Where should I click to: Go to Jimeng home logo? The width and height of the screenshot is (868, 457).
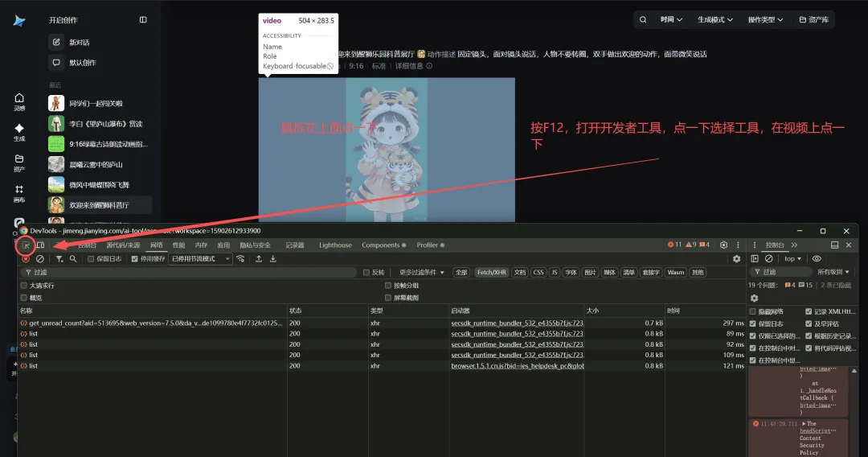19,21
